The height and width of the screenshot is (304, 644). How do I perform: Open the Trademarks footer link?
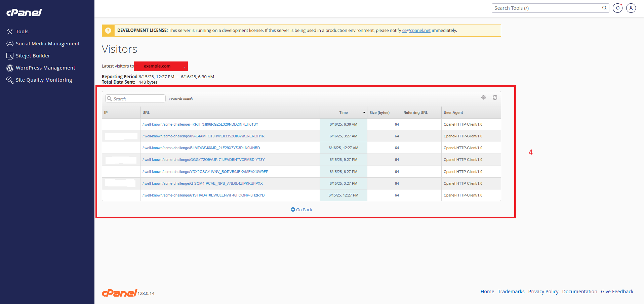coord(511,292)
